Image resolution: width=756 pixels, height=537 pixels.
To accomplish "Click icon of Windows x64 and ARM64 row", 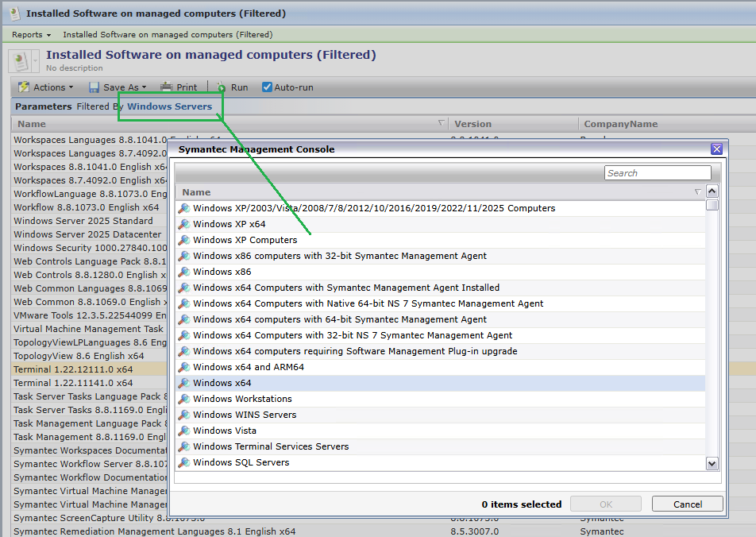I will 183,367.
